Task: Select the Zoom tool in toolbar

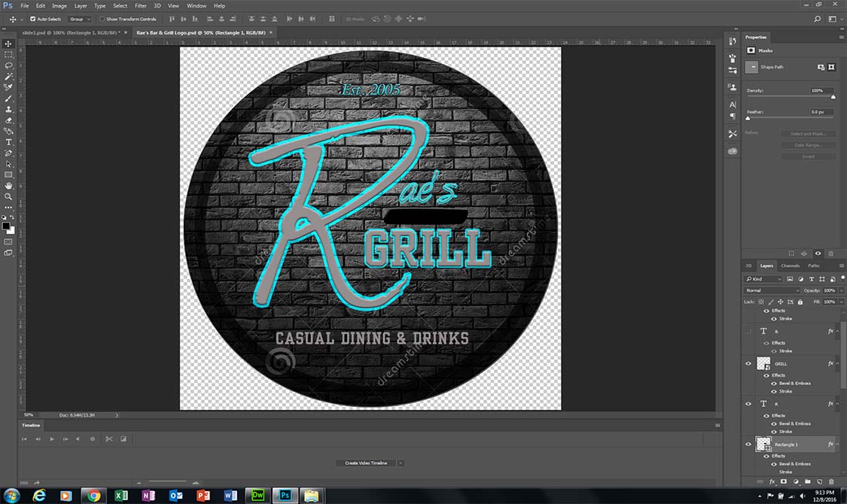Action: (9, 196)
